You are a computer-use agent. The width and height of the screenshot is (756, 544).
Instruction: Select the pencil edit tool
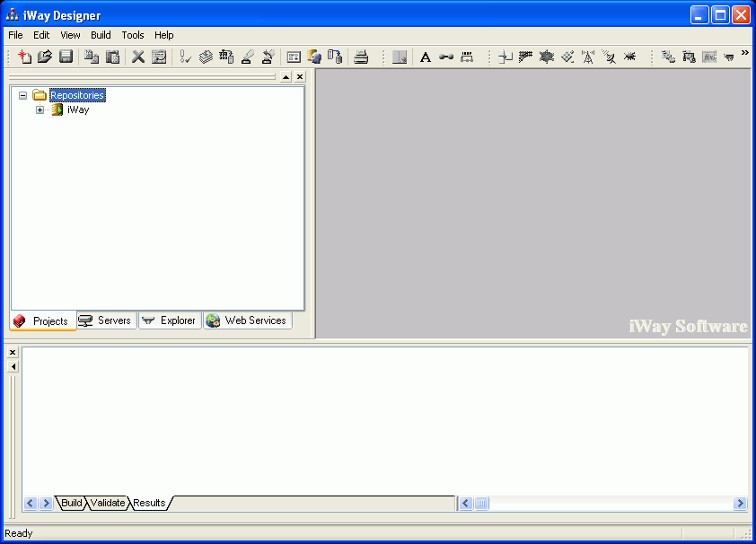click(248, 57)
